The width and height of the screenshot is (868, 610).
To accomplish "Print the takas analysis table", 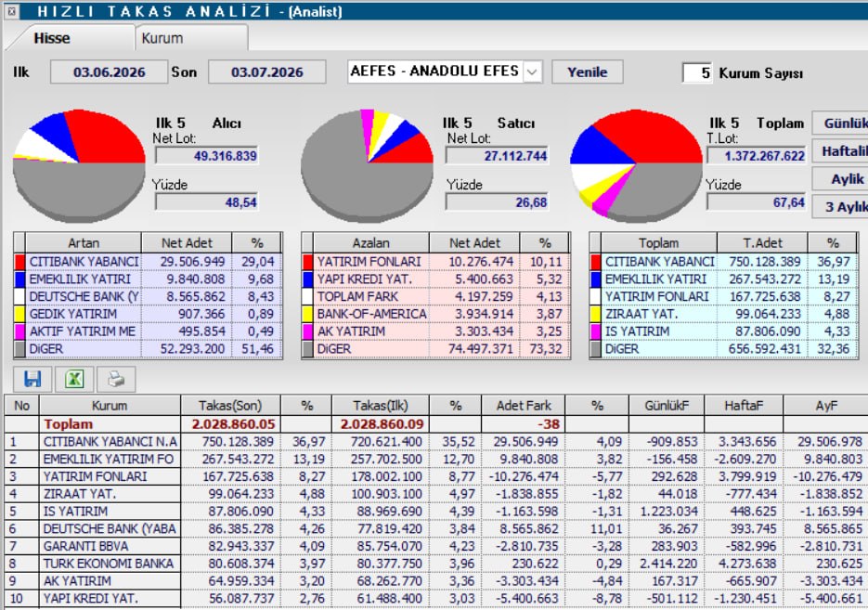I will coord(116,379).
